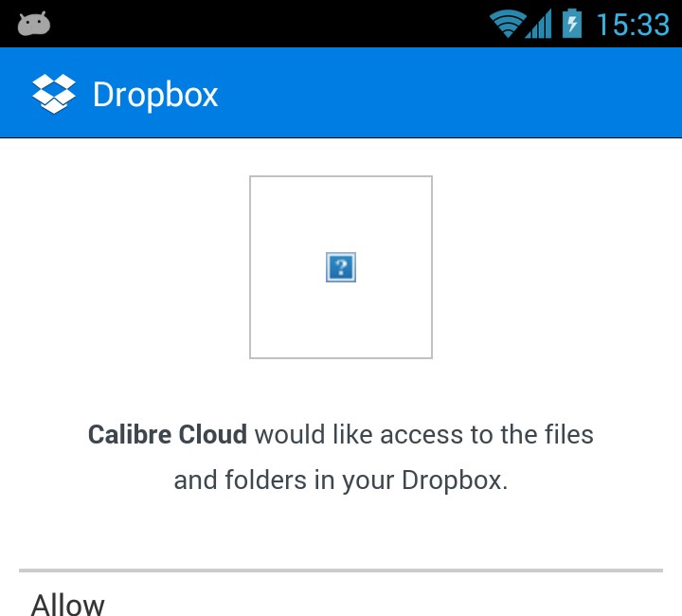Click the Dropbox title text in header
The image size is (682, 616).
(x=155, y=95)
